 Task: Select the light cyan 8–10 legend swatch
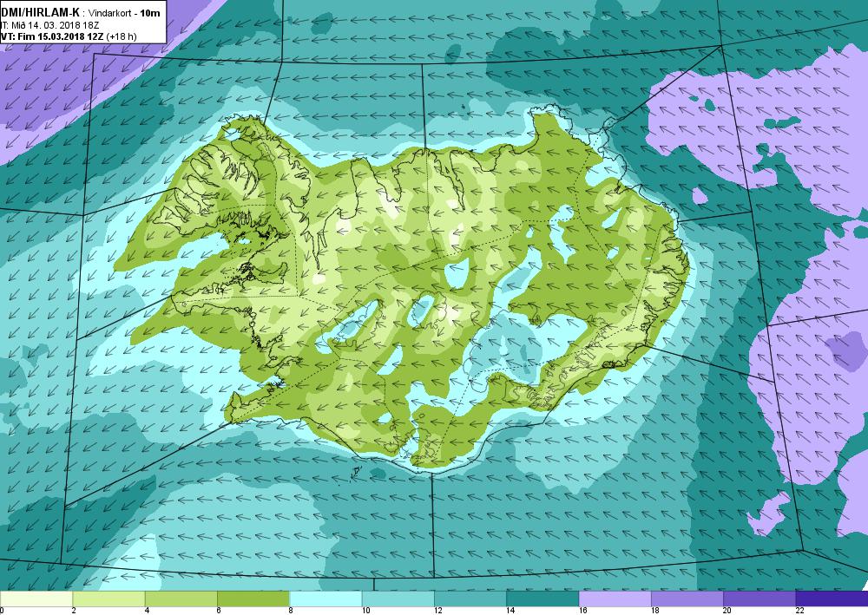point(325,599)
